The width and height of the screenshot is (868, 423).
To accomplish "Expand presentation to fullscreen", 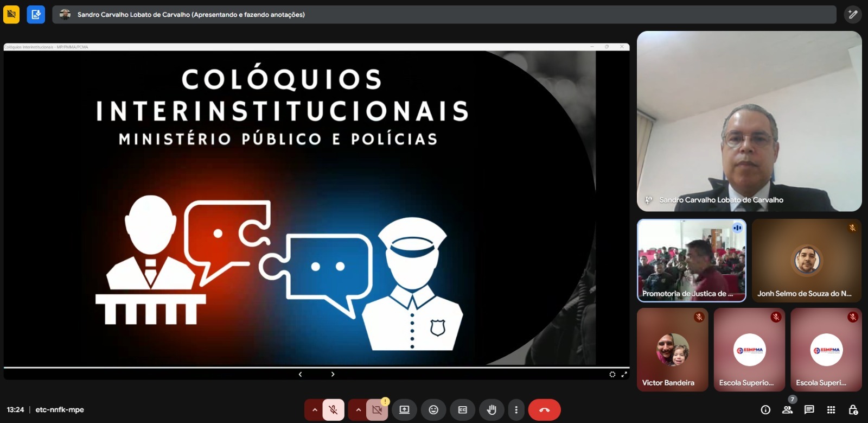I will point(624,374).
